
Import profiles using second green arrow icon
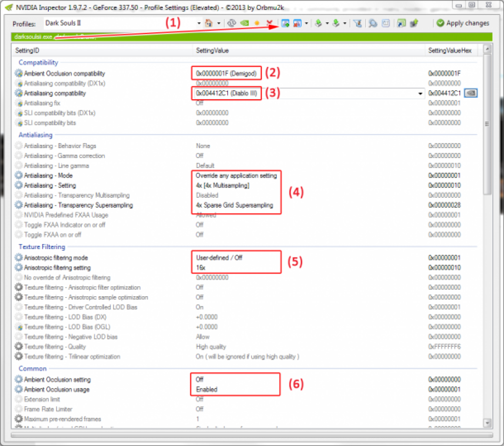coord(336,23)
